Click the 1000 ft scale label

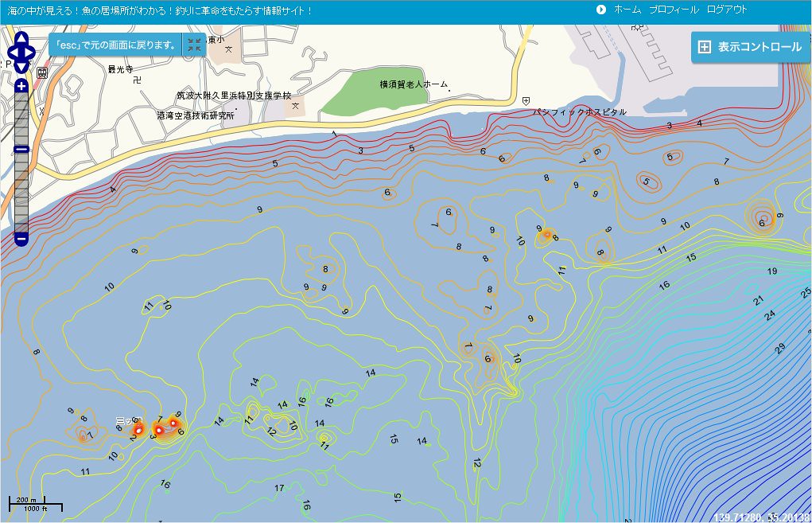(36, 509)
